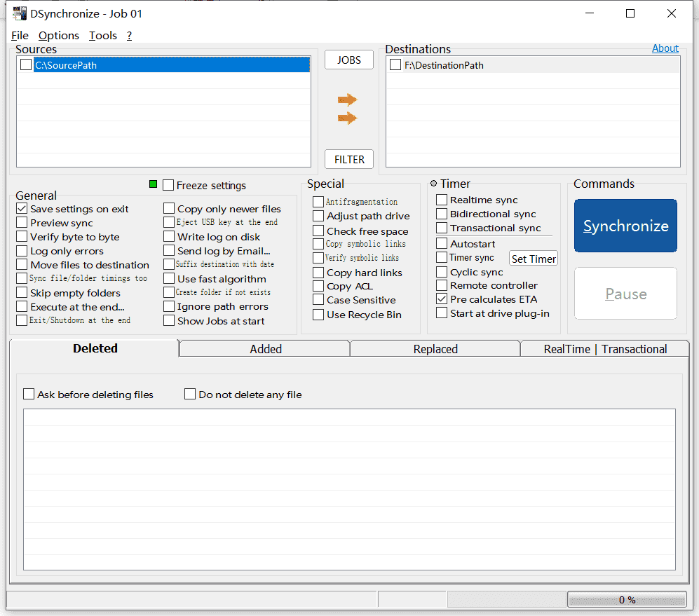Enable Use Recycle Bin
The image size is (699, 616).
pos(318,315)
